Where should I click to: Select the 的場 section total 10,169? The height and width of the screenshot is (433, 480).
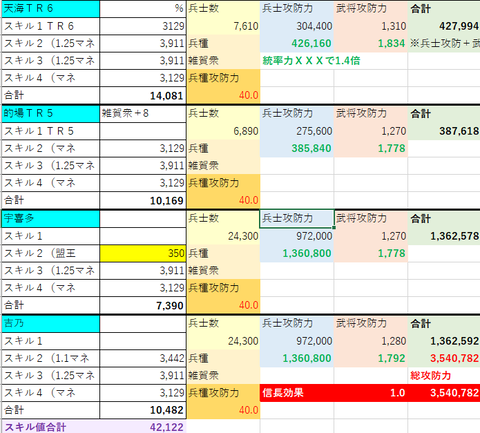pos(143,201)
